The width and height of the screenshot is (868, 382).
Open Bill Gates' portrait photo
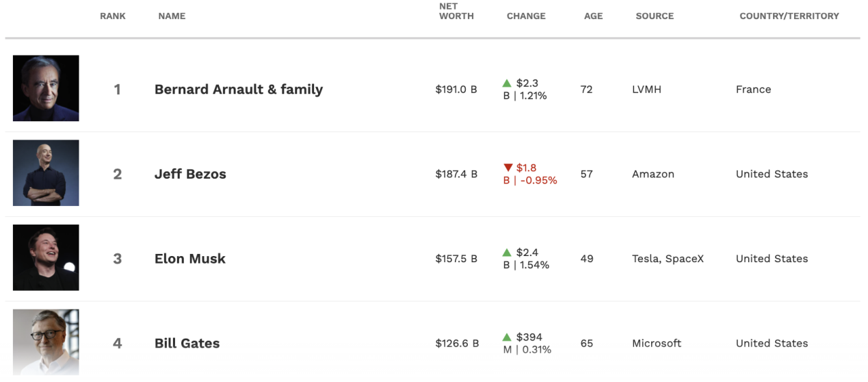click(x=46, y=343)
